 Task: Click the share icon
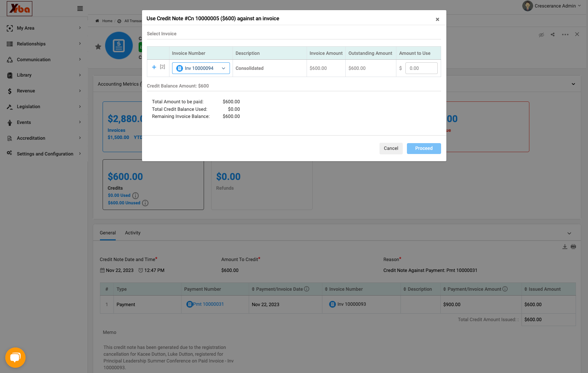pyautogui.click(x=553, y=35)
